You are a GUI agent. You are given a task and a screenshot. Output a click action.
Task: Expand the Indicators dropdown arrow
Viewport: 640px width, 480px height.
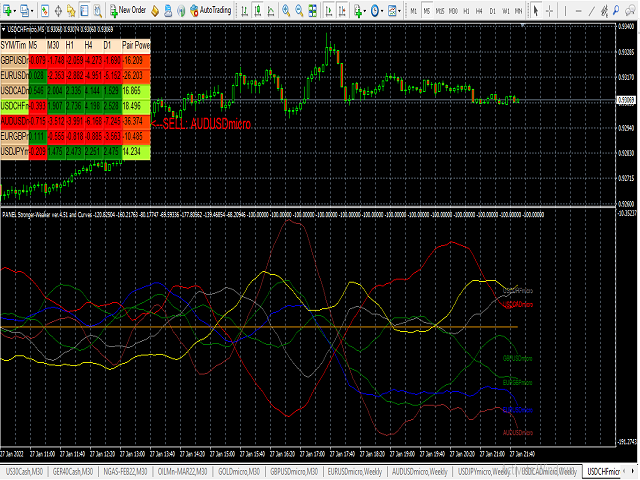[x=365, y=11]
